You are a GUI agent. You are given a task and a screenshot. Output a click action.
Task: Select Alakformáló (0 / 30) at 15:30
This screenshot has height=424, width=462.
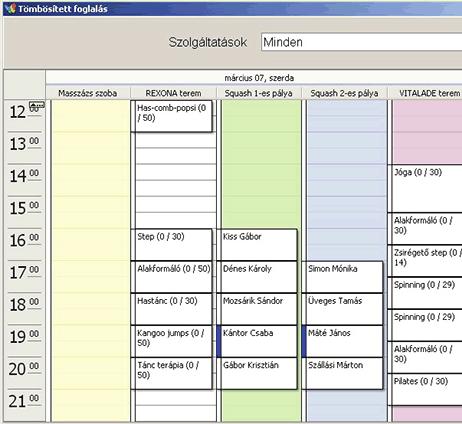(425, 229)
